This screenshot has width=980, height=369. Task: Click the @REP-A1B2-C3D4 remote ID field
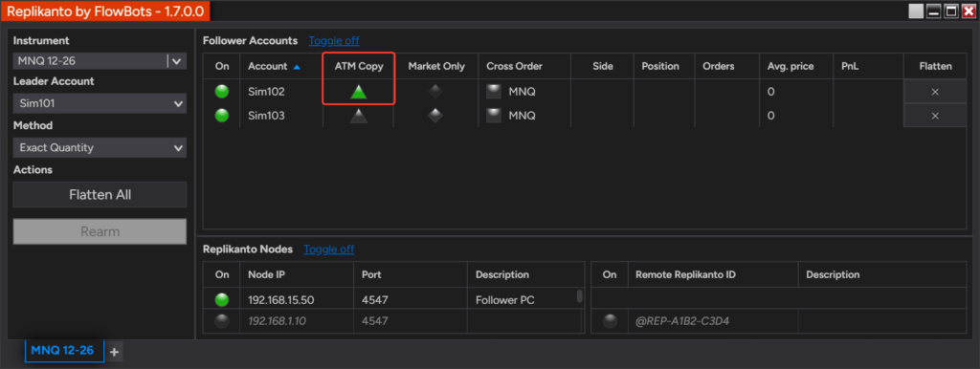click(712, 321)
